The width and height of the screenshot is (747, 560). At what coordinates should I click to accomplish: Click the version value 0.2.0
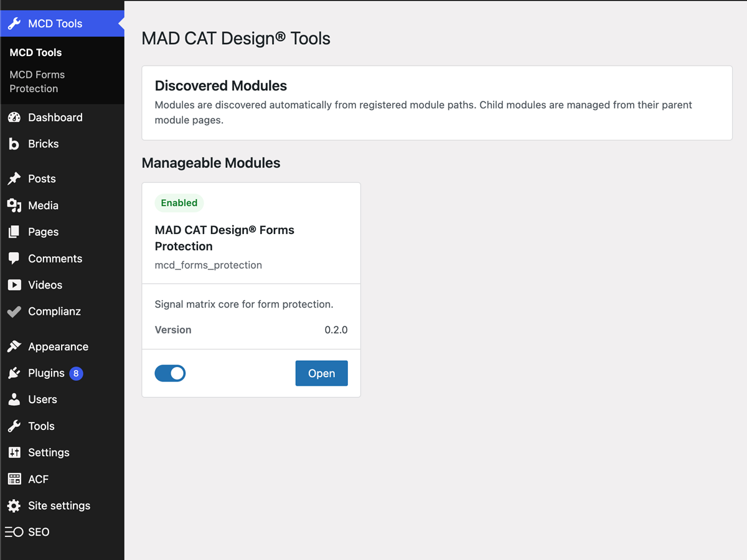[x=336, y=330]
